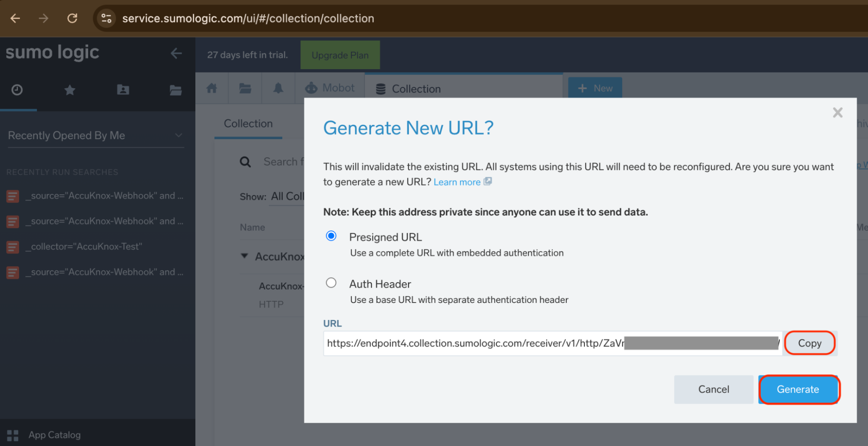
Task: Open the Personal folder icon tab
Action: tap(123, 90)
